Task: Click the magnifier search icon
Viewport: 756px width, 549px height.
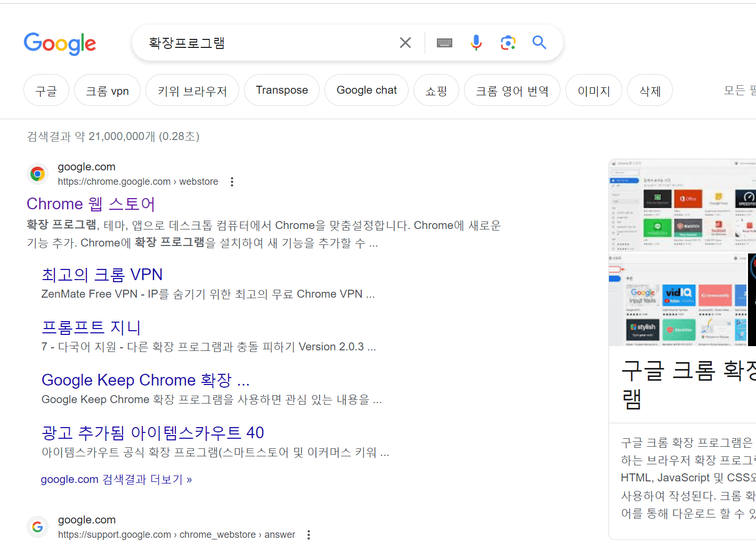Action: (540, 43)
